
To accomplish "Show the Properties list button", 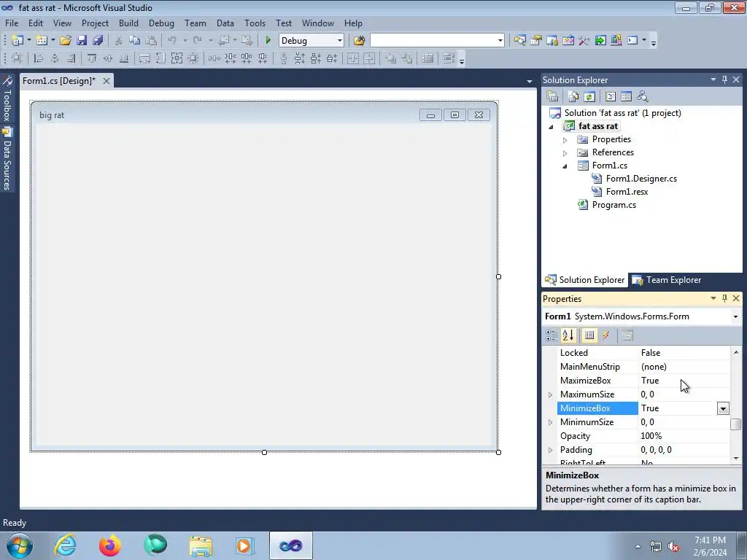I will click(x=589, y=335).
